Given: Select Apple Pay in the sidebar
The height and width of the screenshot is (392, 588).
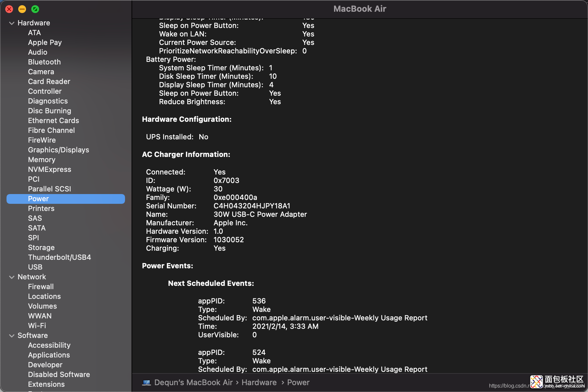Looking at the screenshot, I should pyautogui.click(x=45, y=43).
